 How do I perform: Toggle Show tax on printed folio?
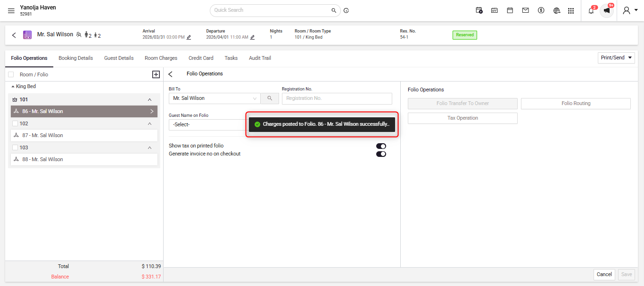point(381,146)
